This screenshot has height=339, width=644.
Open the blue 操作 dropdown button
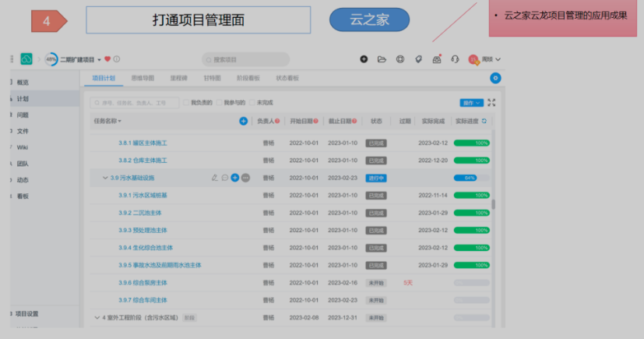471,103
